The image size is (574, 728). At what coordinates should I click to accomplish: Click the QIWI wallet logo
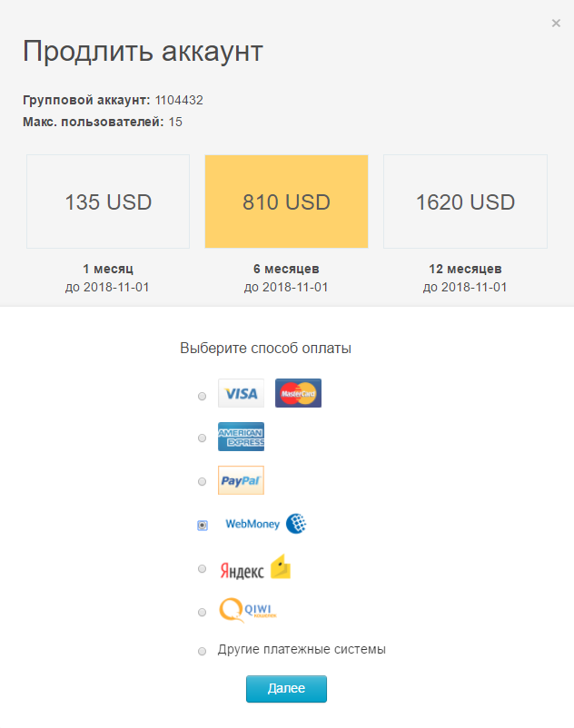point(248,610)
